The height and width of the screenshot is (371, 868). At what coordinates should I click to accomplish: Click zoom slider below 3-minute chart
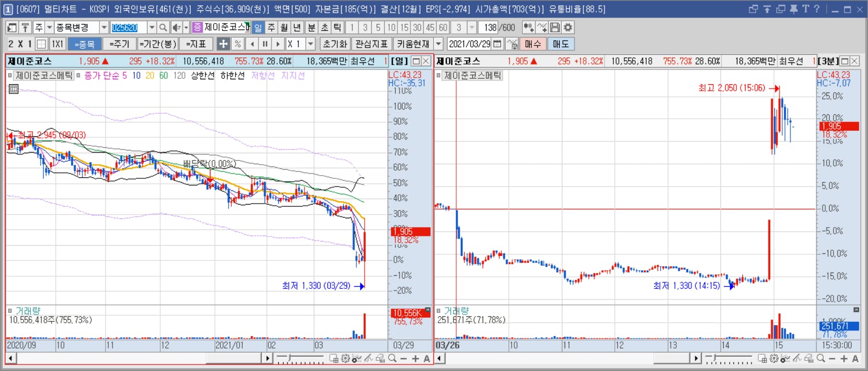point(729,358)
